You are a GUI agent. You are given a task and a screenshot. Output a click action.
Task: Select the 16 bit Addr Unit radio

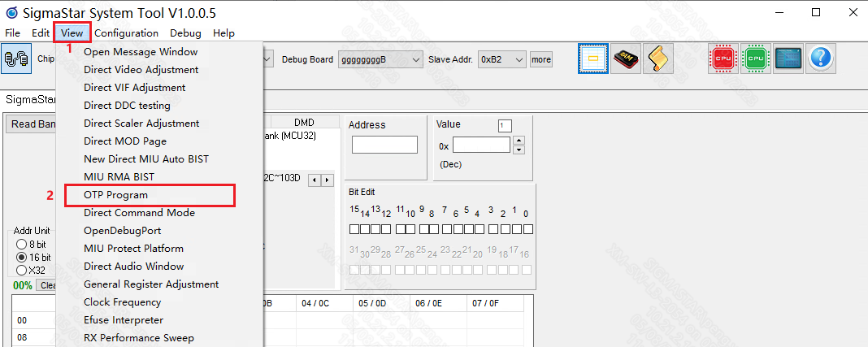pyautogui.click(x=21, y=258)
